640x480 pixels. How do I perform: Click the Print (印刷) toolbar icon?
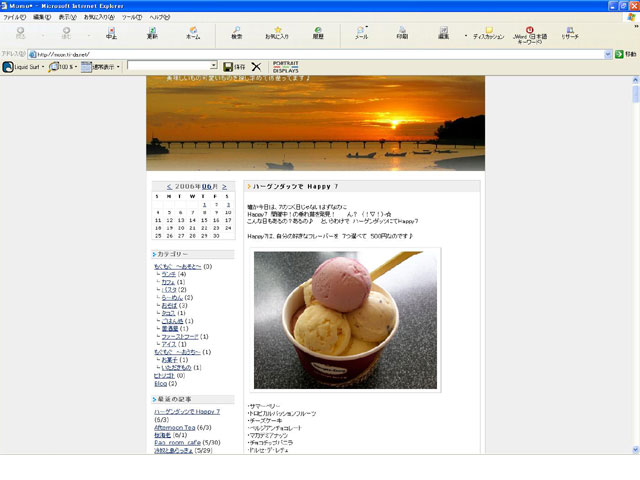[x=402, y=30]
